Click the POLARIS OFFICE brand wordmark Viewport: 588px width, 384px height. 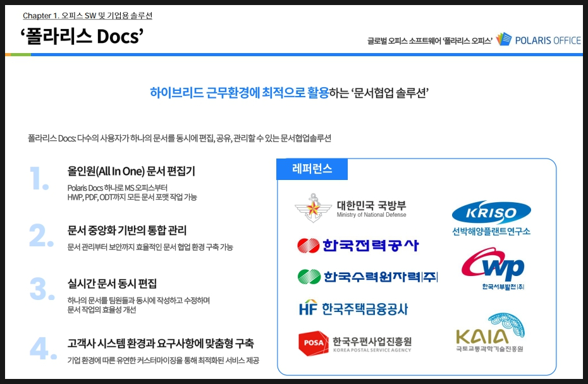548,40
